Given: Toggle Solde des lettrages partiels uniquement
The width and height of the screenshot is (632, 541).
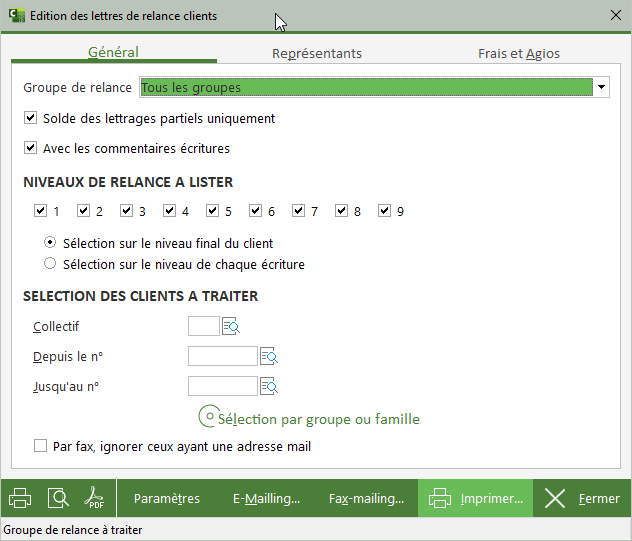Looking at the screenshot, I should pos(31,118).
